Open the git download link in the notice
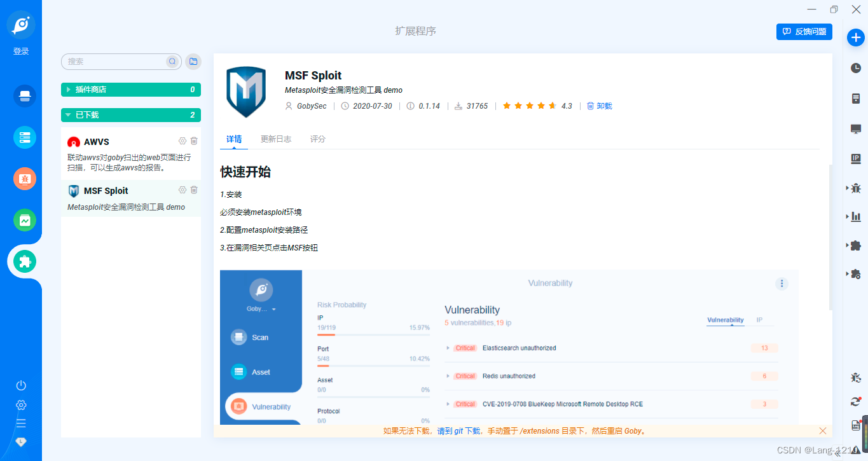 tap(458, 430)
